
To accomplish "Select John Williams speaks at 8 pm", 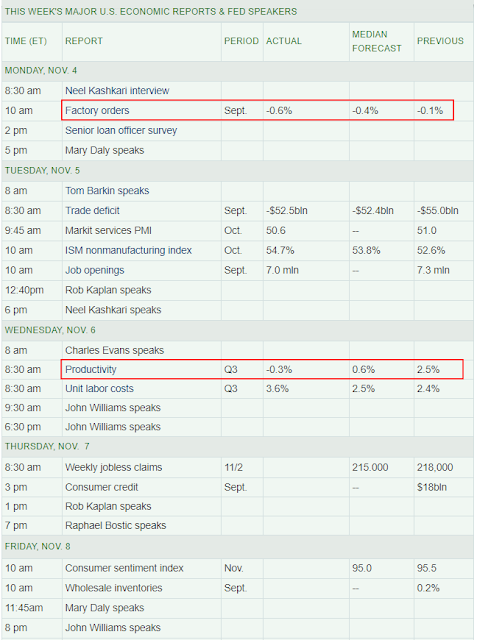I will (x=113, y=628).
